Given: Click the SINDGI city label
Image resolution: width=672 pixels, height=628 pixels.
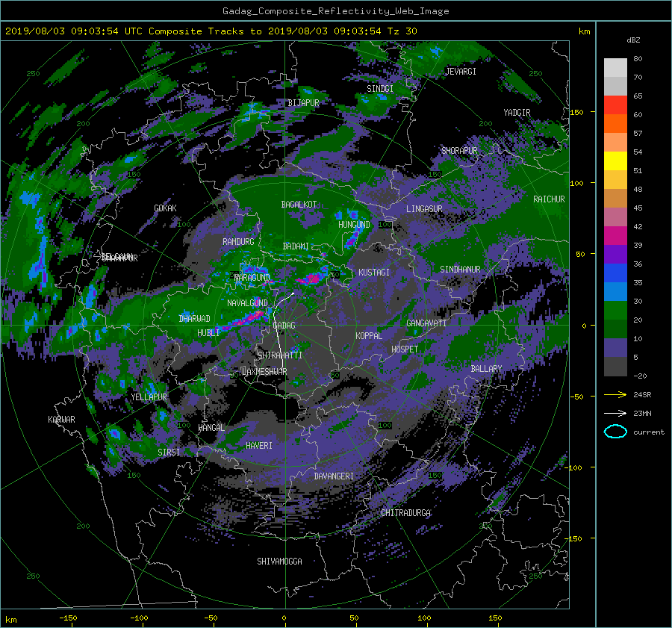Looking at the screenshot, I should pyautogui.click(x=380, y=89).
